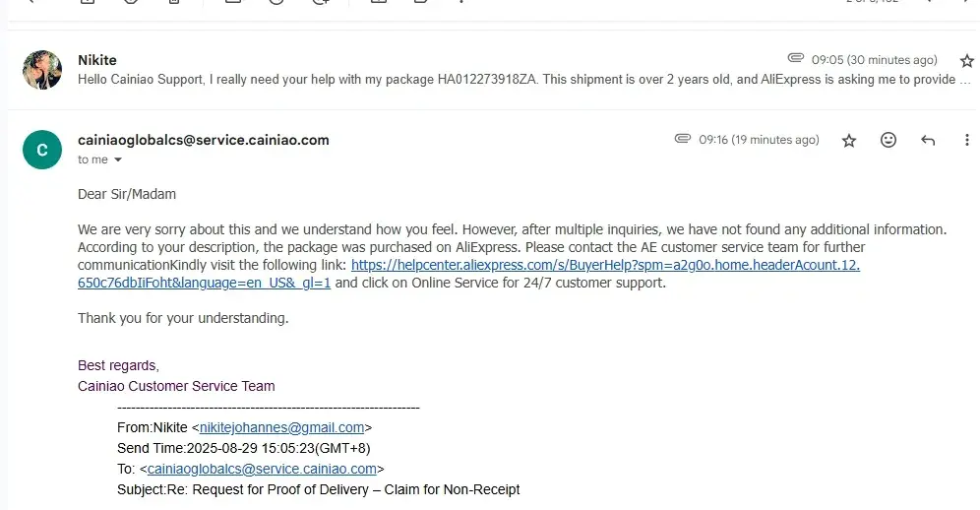Expand Nikite's collapsed "Hello Cainiao Support" message
The height and width of the screenshot is (510, 980).
[521, 80]
